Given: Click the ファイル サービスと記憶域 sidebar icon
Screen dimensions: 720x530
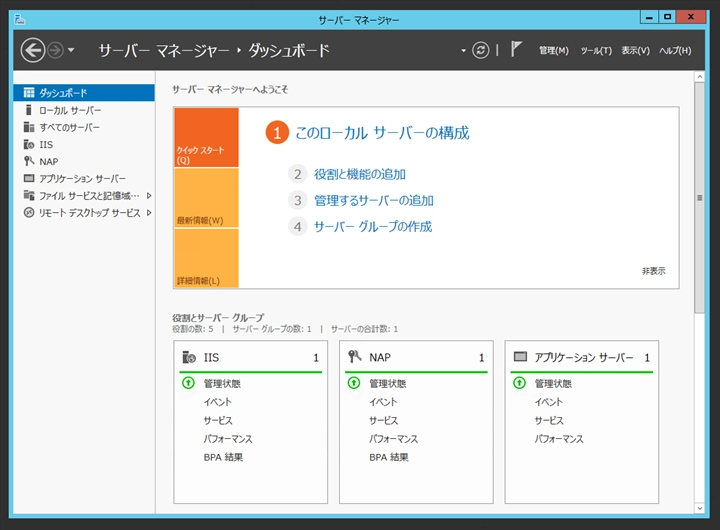Looking at the screenshot, I should tap(29, 195).
